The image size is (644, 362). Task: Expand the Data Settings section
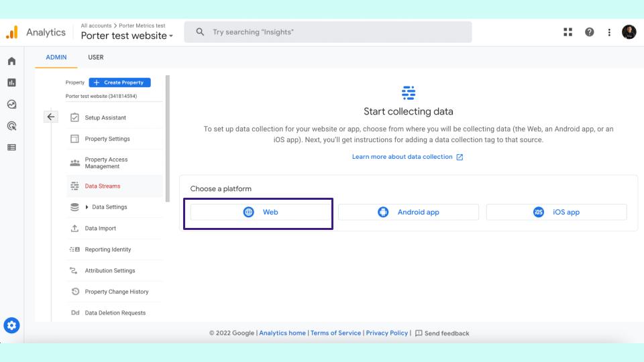pyautogui.click(x=87, y=207)
